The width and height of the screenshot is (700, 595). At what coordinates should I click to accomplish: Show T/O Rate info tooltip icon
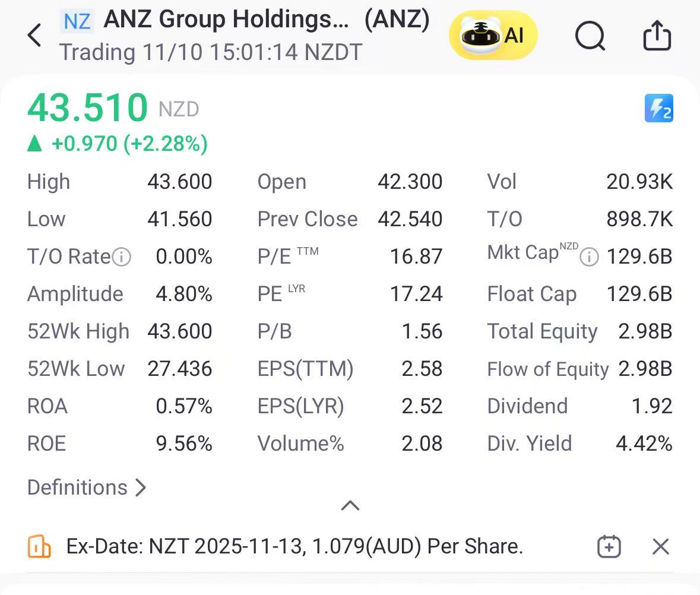122,257
